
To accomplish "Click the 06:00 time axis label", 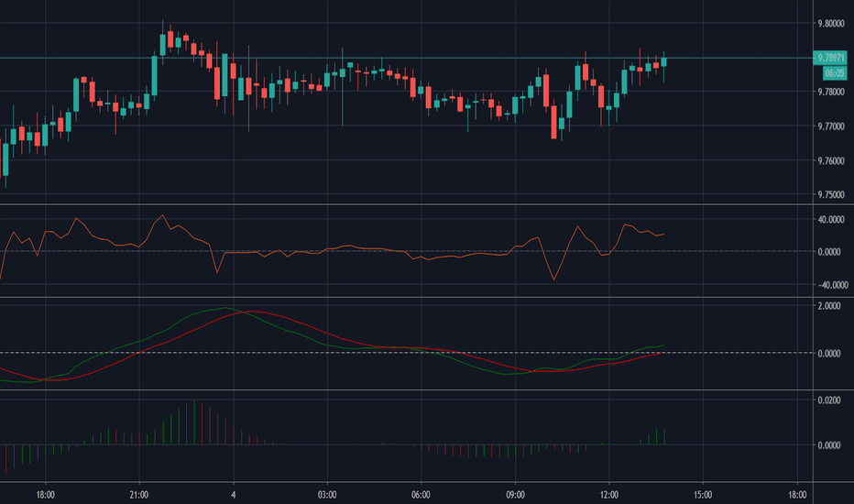I will point(421,495).
